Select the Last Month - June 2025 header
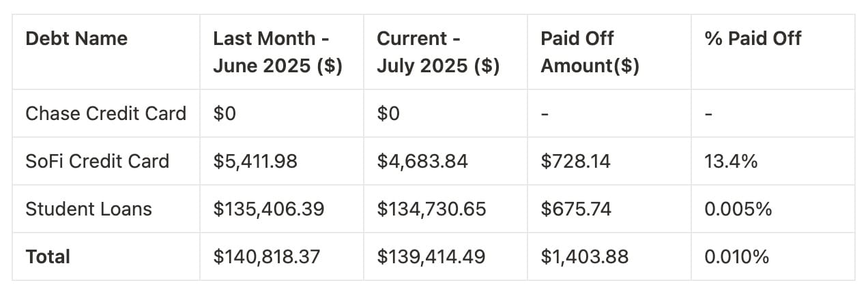The width and height of the screenshot is (868, 296). (x=277, y=52)
